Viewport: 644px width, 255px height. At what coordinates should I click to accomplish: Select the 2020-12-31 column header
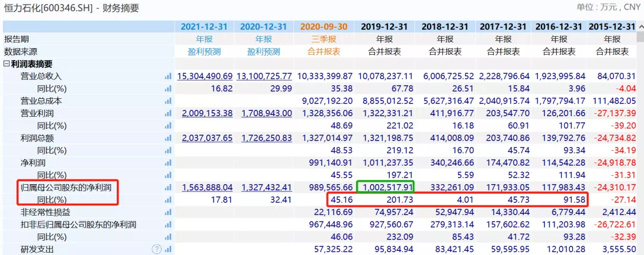pyautogui.click(x=264, y=27)
